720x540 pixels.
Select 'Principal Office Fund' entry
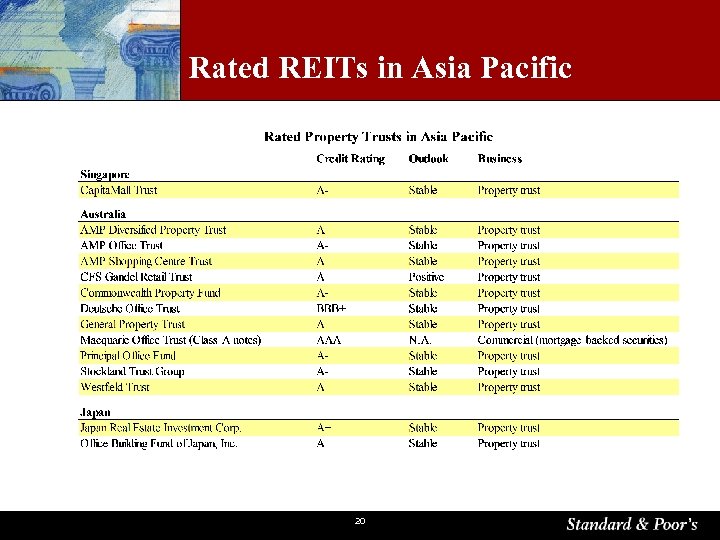click(x=128, y=356)
